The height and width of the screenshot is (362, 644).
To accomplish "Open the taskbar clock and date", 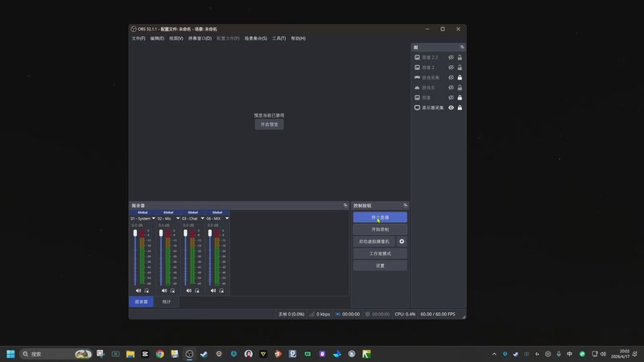I will coord(620,354).
